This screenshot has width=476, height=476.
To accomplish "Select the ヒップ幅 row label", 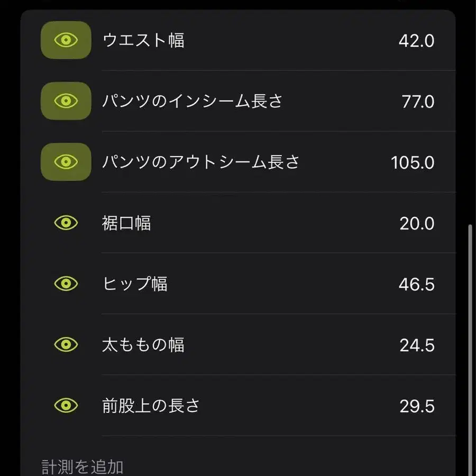I will [135, 285].
